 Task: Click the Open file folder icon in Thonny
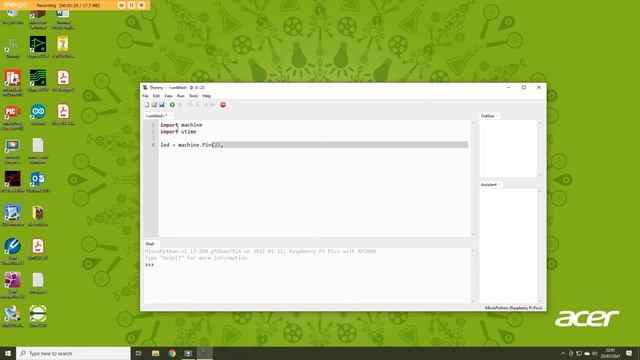(x=154, y=105)
